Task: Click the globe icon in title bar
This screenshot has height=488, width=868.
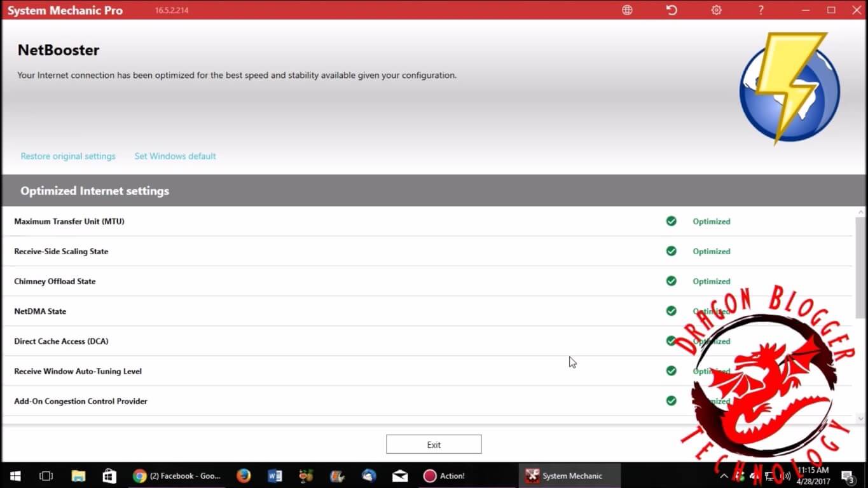Action: pyautogui.click(x=627, y=10)
